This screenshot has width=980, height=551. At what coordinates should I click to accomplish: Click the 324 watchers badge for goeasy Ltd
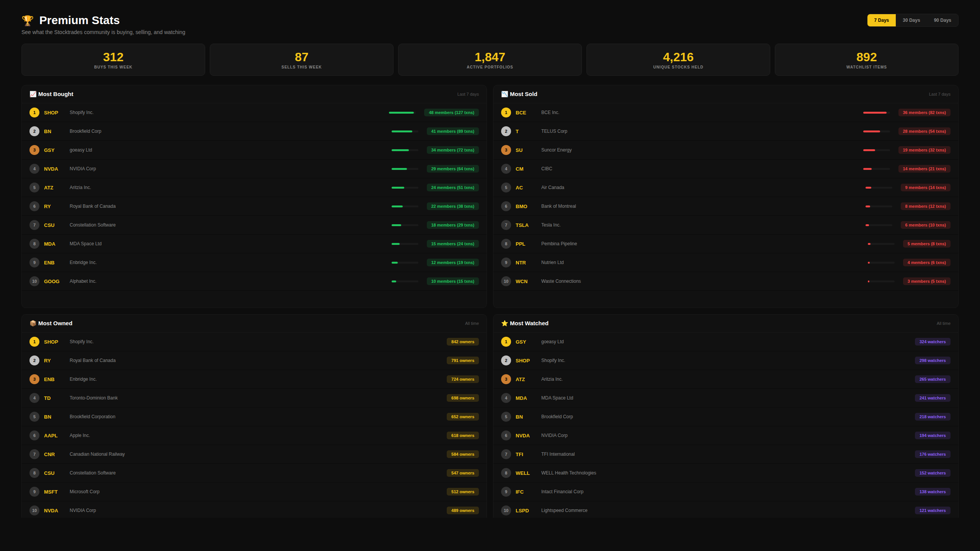933,341
